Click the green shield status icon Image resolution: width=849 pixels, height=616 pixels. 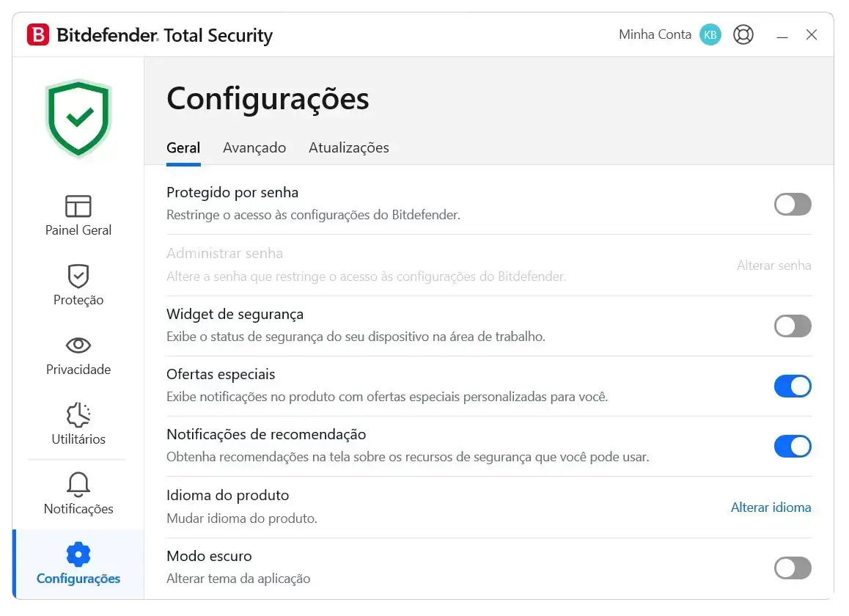pos(78,118)
